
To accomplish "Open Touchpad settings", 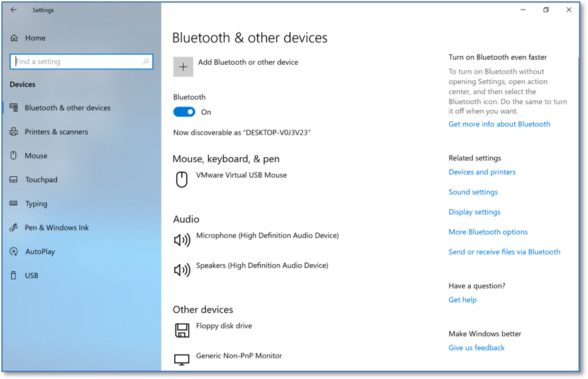I will pos(41,180).
